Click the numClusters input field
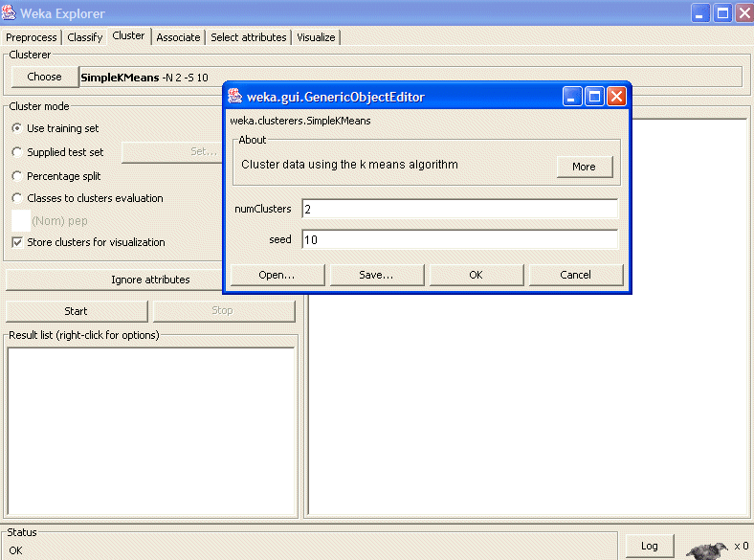The image size is (754, 560). 459,209
